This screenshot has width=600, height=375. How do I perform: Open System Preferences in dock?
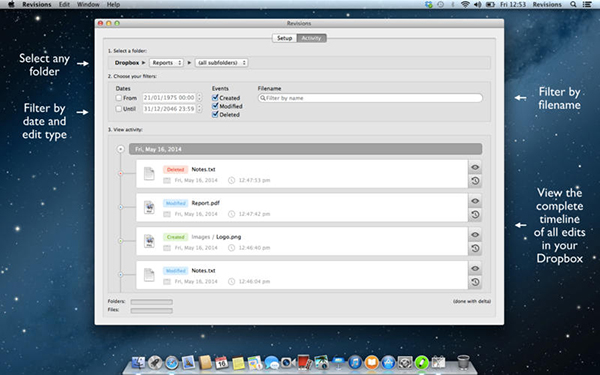pos(405,362)
